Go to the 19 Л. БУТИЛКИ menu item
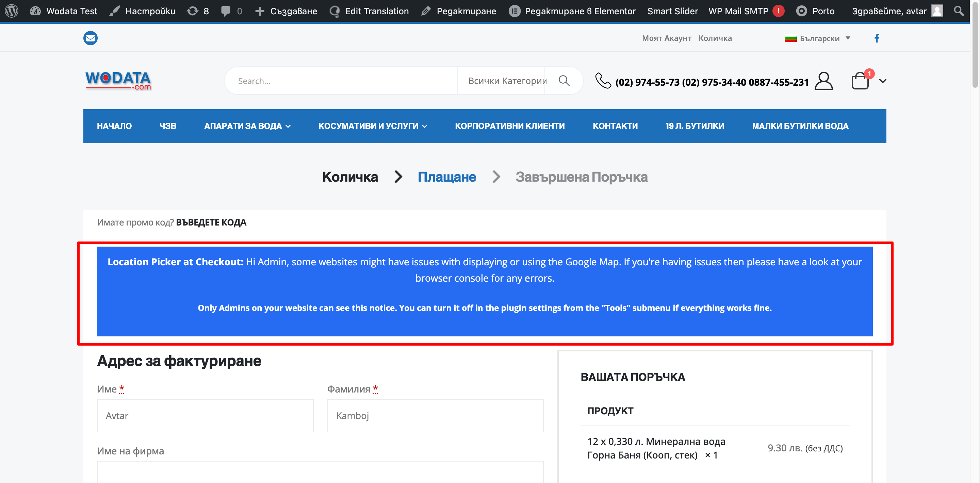Viewport: 980px width, 483px height. (694, 126)
